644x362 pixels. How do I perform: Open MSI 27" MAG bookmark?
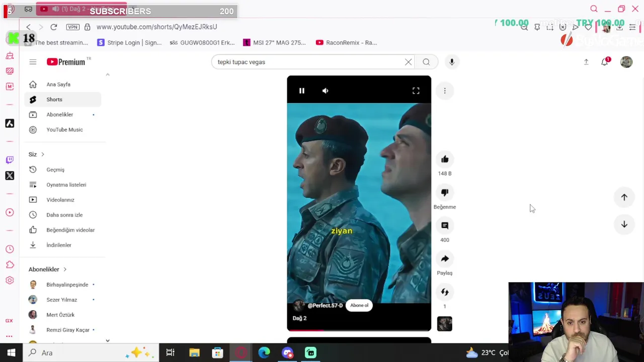tap(275, 43)
